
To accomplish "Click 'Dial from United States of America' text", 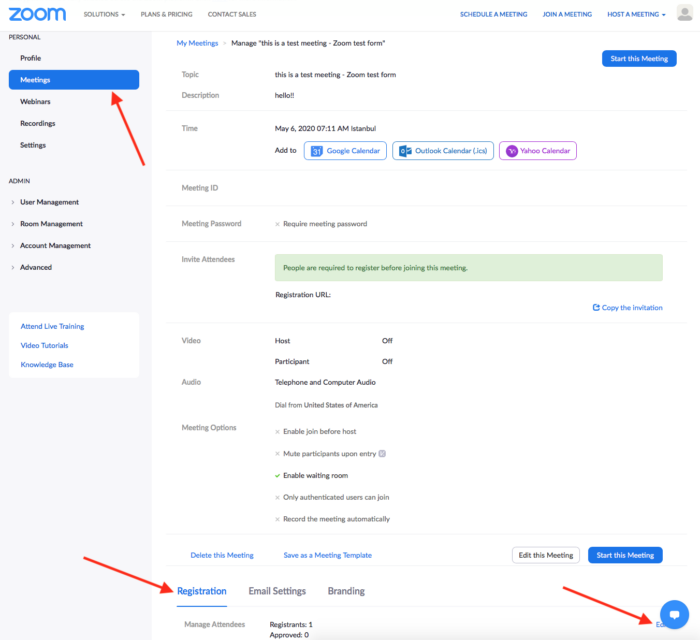I will click(x=326, y=405).
